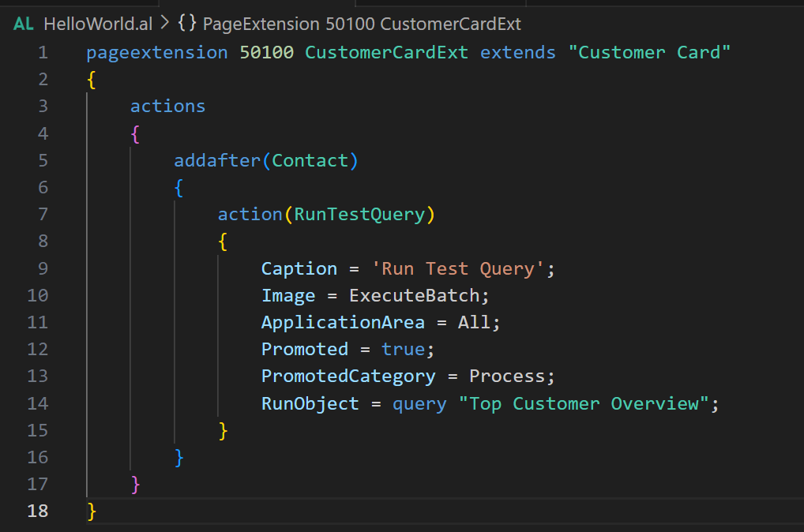The width and height of the screenshot is (804, 532).
Task: Click the Promoted property on line 12
Action: coord(305,350)
